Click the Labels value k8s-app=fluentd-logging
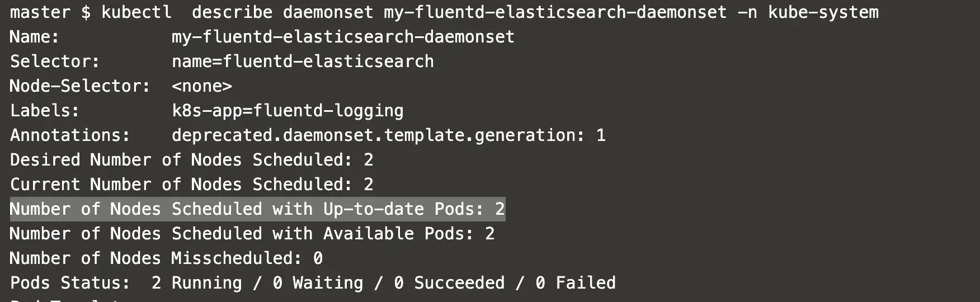This screenshot has height=302, width=980. point(288,111)
